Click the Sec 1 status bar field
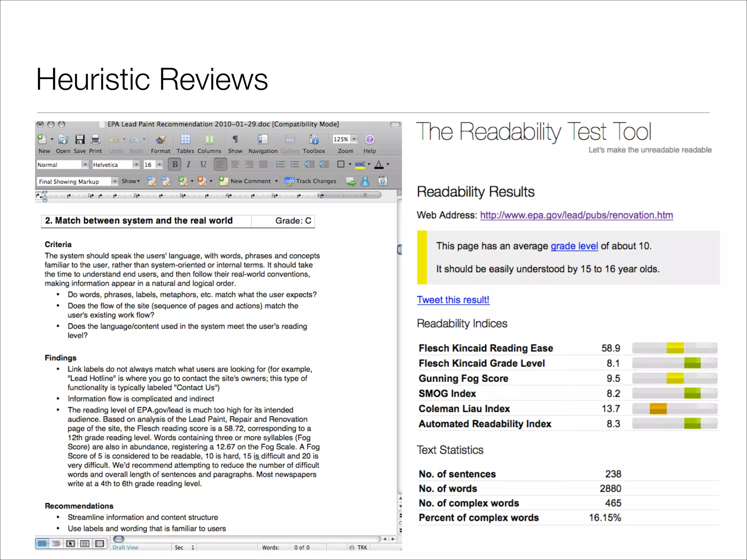This screenshot has width=747, height=560. click(x=185, y=547)
